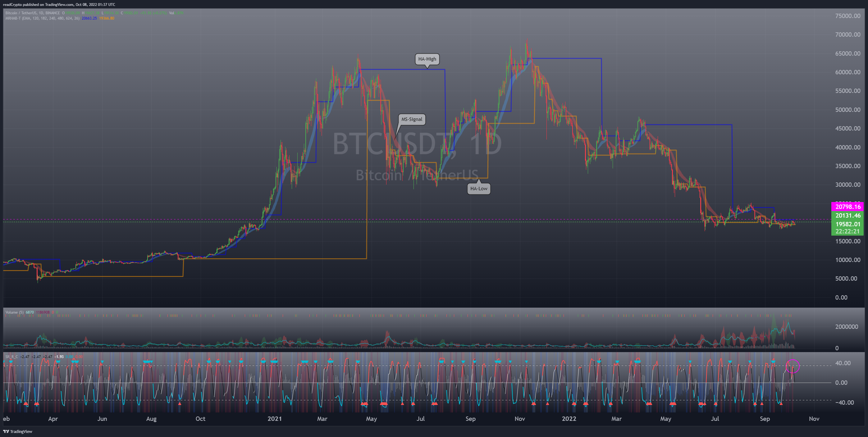Click the Volume (5) indicator legend
The image size is (868, 437).
pos(15,312)
